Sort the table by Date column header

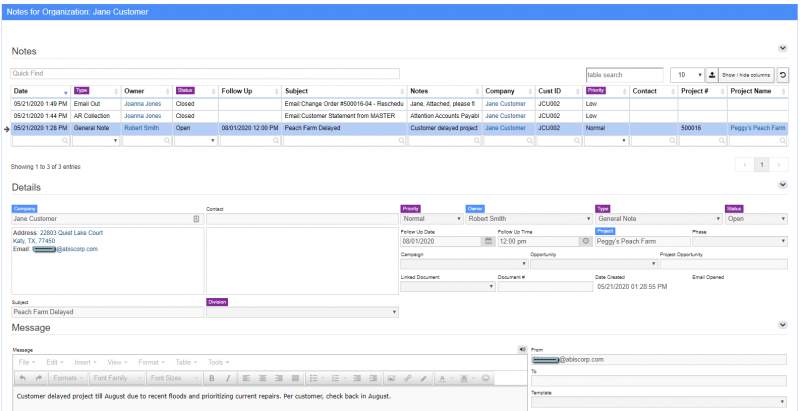pyautogui.click(x=40, y=91)
